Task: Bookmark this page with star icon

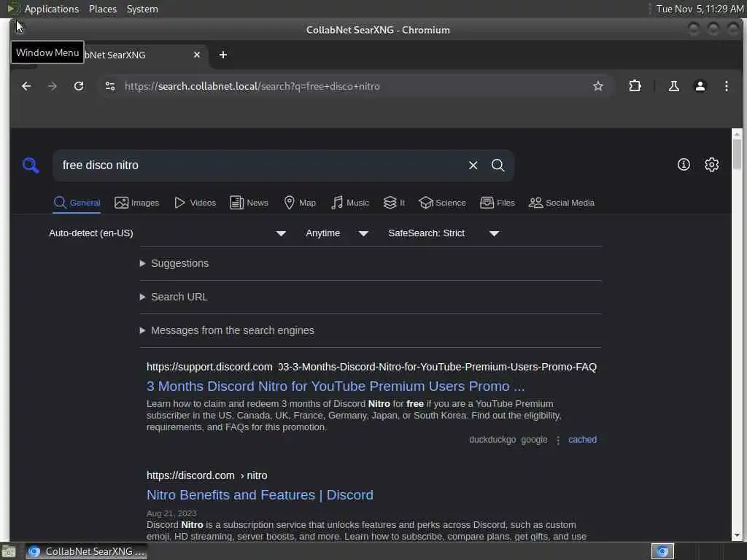Action: point(598,86)
